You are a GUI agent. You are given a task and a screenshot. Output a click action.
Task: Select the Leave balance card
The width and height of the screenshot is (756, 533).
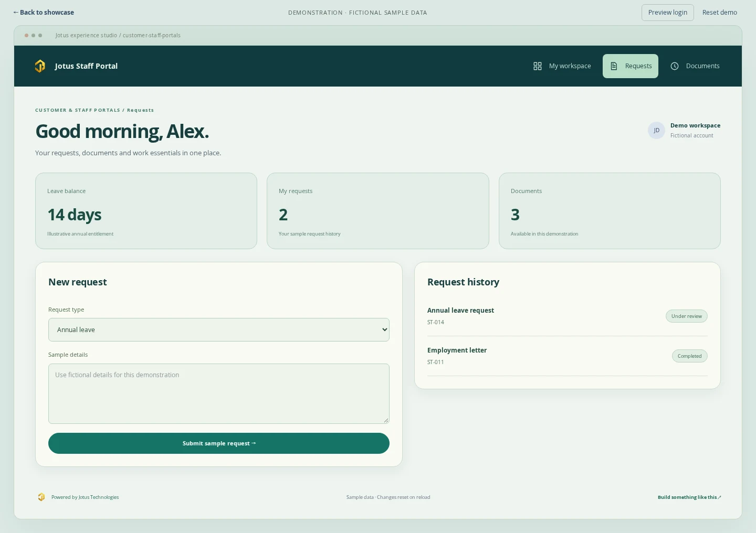[x=146, y=211]
